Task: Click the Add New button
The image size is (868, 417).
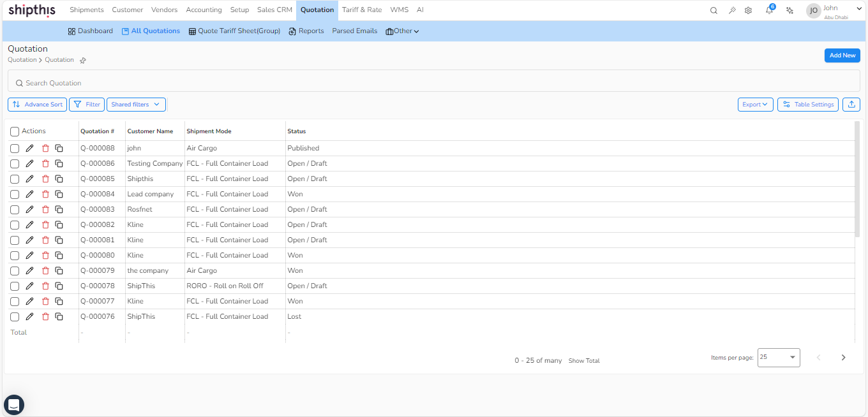Action: 842,55
